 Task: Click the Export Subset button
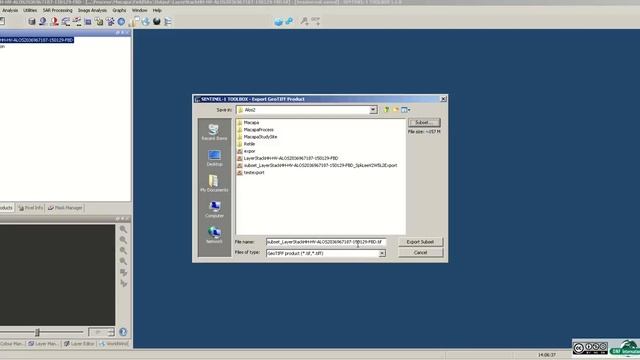[420, 242]
